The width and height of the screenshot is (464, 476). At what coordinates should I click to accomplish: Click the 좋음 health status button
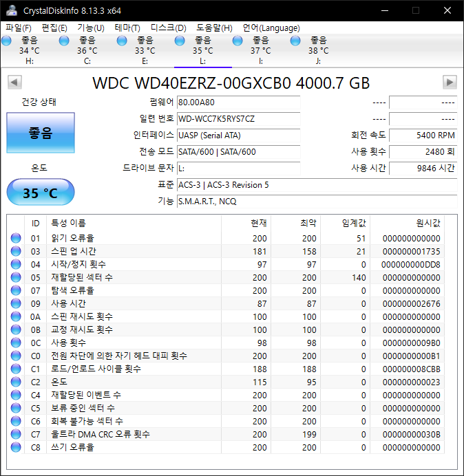(x=41, y=133)
